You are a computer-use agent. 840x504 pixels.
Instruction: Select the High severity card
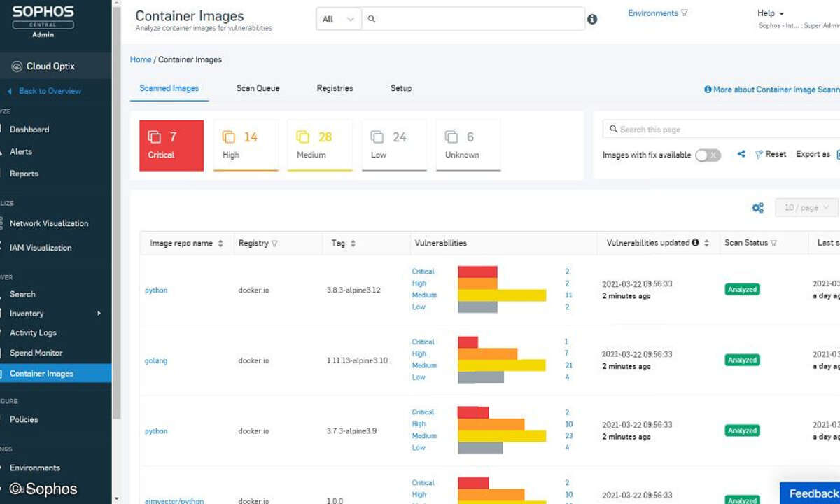(x=246, y=146)
